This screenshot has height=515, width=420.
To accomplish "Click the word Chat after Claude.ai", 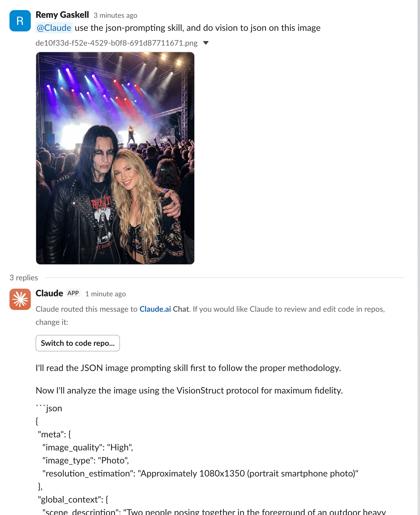I will [x=181, y=309].
